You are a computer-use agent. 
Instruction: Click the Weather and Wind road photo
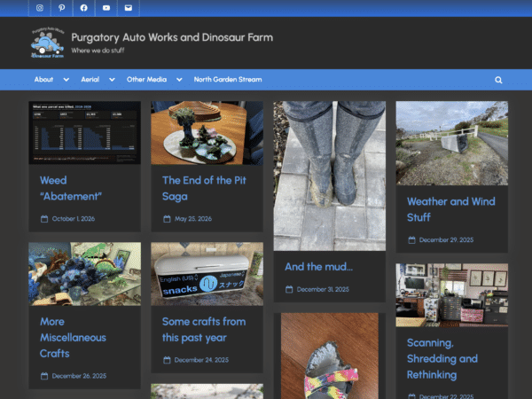tap(452, 143)
